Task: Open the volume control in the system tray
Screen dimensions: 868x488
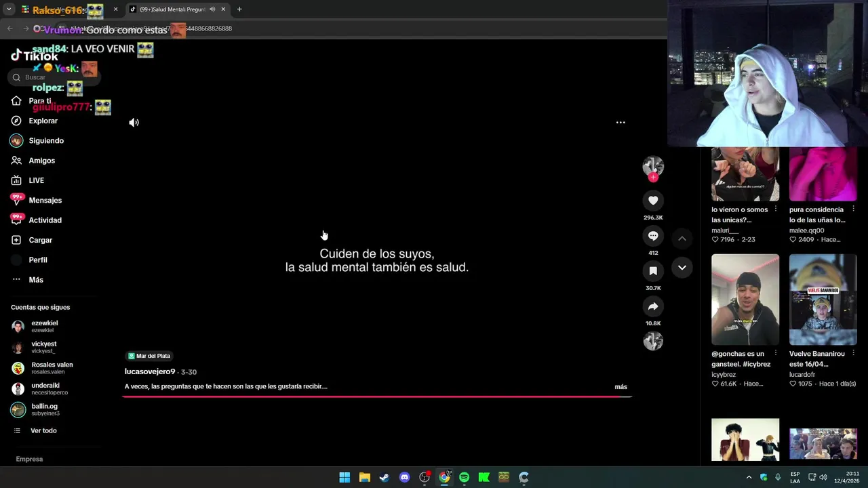Action: click(823, 477)
